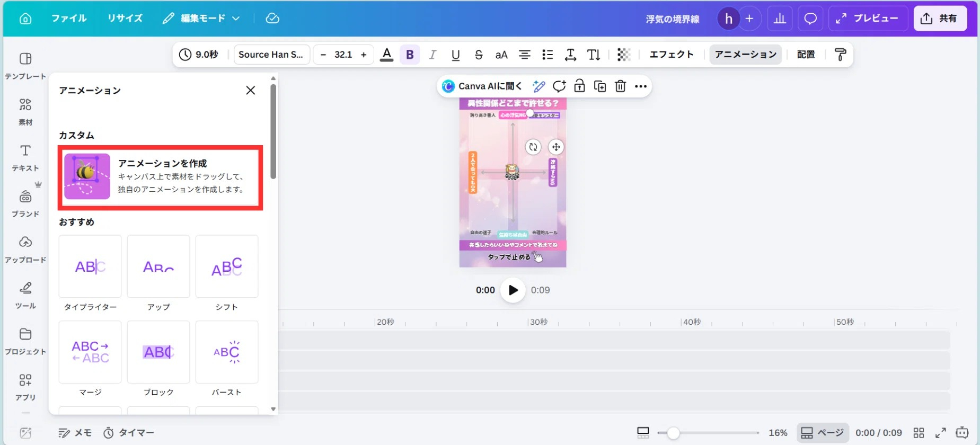This screenshot has height=445, width=980.
Task: Open the アップロード uploads panel
Action: click(x=25, y=249)
